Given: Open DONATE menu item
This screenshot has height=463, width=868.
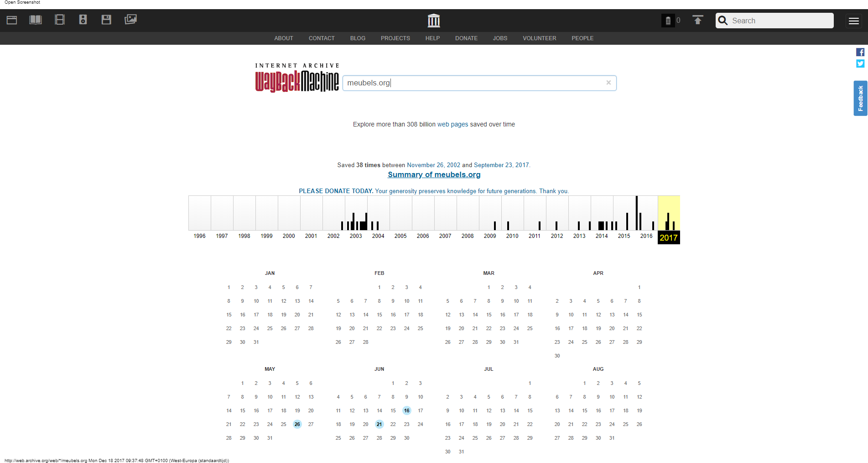Looking at the screenshot, I should click(466, 38).
